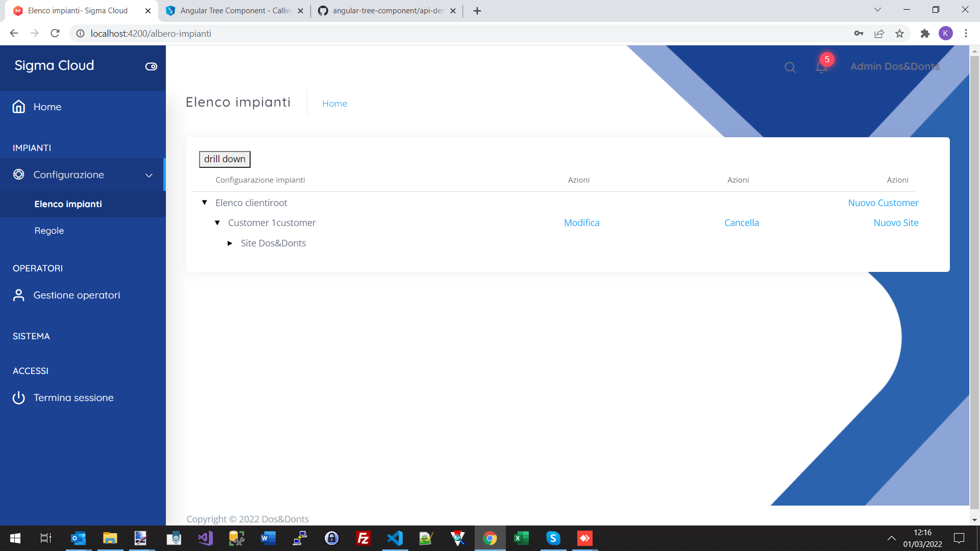Screen dimensions: 980x551
Task: Bookmark page with the star icon
Action: click(x=899, y=34)
